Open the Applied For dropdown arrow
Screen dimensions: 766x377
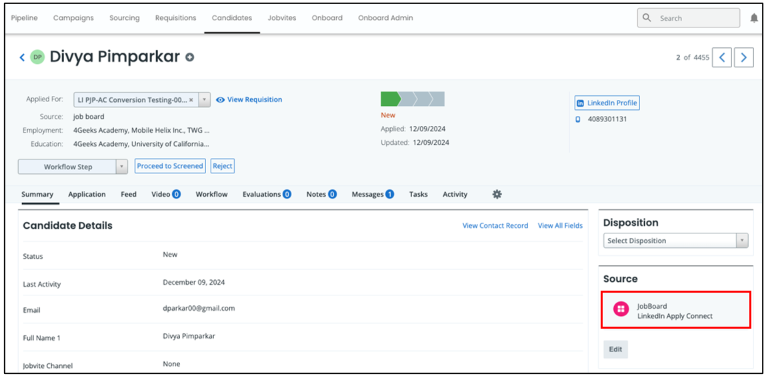coord(205,100)
